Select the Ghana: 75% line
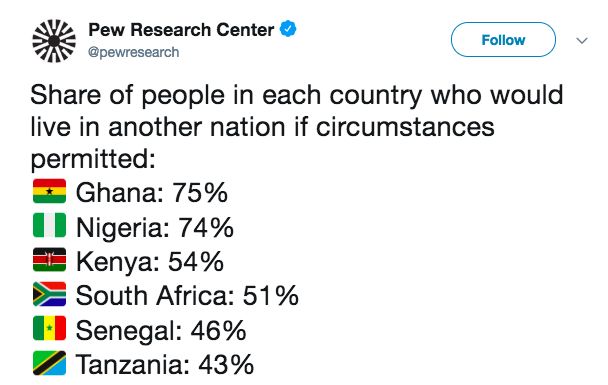This screenshot has height=385, width=608. (152, 192)
